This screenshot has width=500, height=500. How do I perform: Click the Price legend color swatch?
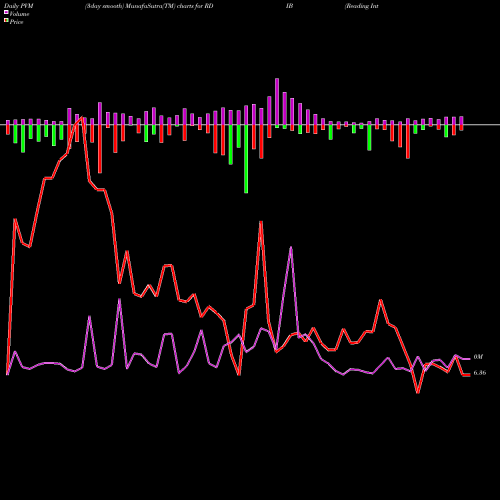[x=6, y=21]
